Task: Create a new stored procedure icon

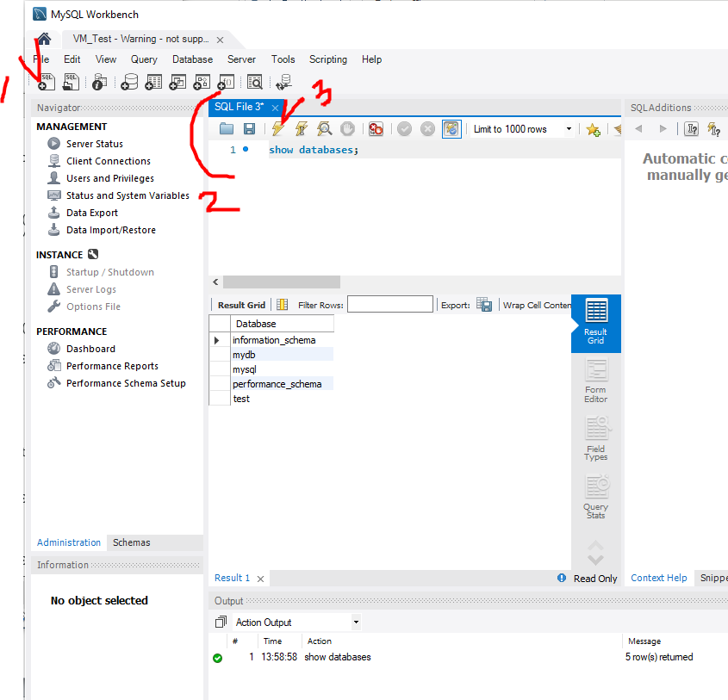Action: pyautogui.click(x=202, y=82)
